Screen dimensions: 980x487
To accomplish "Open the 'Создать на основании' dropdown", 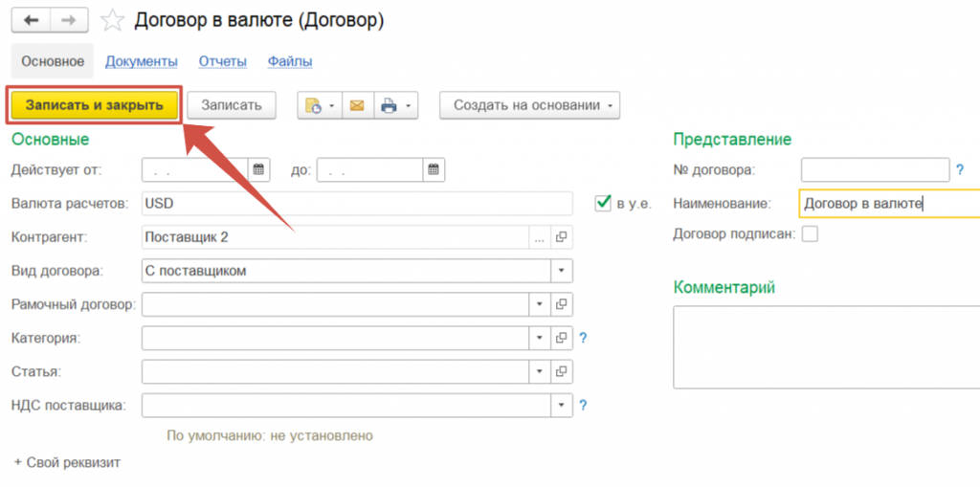I will 529,105.
